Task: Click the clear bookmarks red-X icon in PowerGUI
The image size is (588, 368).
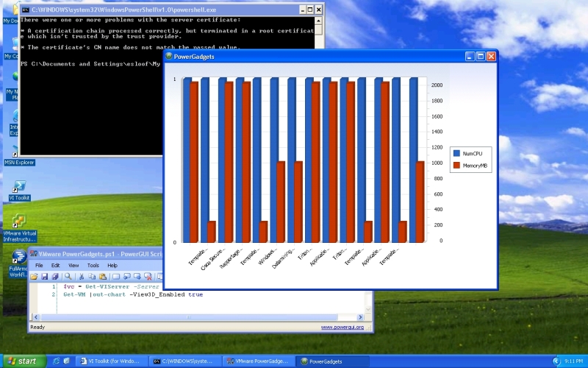Action: (148, 277)
